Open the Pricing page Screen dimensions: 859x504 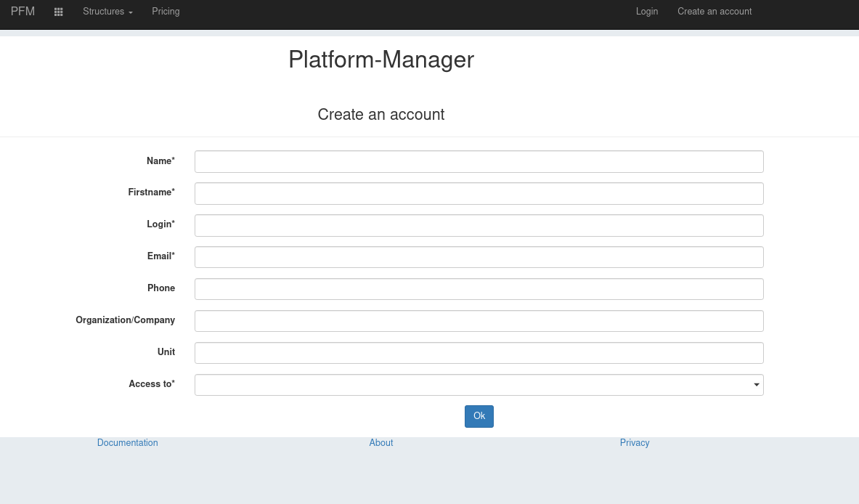166,12
